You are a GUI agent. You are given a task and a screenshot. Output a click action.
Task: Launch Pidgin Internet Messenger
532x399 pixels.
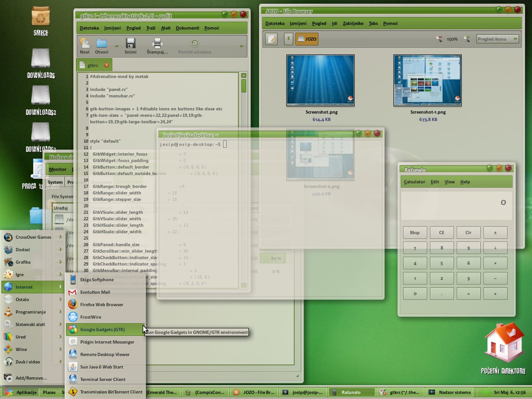point(105,342)
